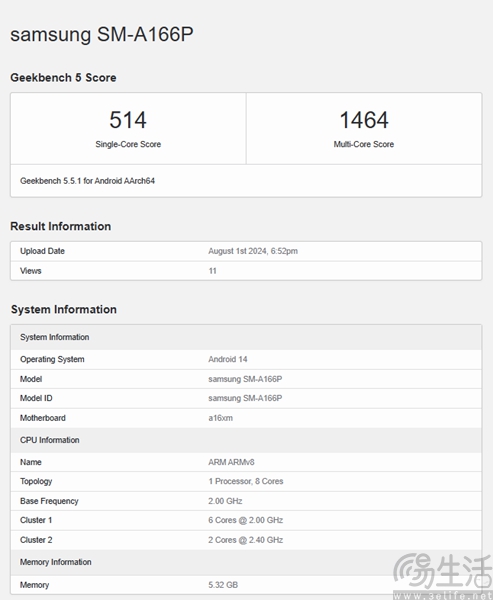Select the Android 14 value
The width and height of the screenshot is (493, 600).
tap(228, 359)
